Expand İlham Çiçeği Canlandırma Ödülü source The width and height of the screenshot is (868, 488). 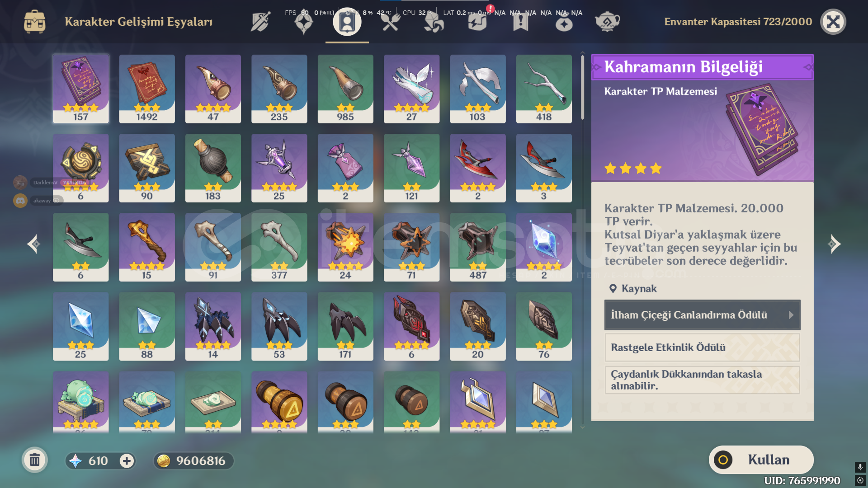(702, 315)
